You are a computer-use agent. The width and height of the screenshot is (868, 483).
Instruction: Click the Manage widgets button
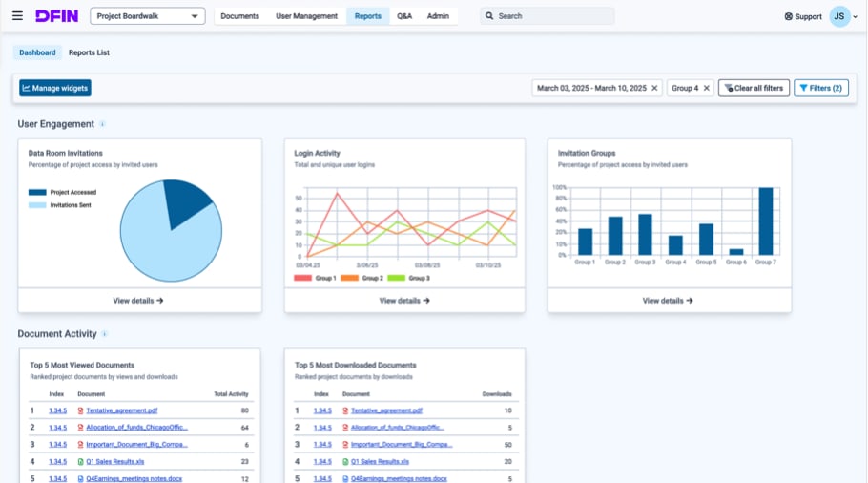pos(55,88)
